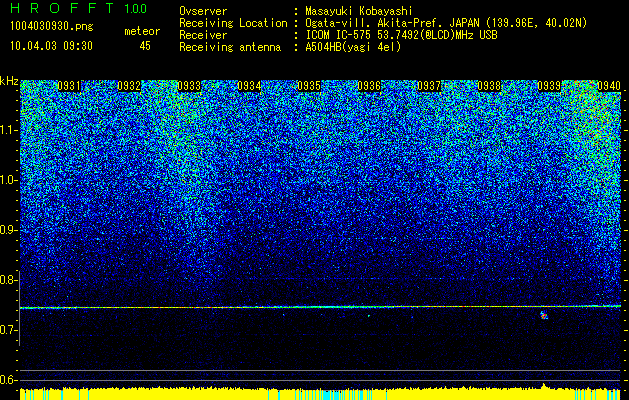Click the 0933 time marker
The image size is (629, 400).
coord(189,86)
